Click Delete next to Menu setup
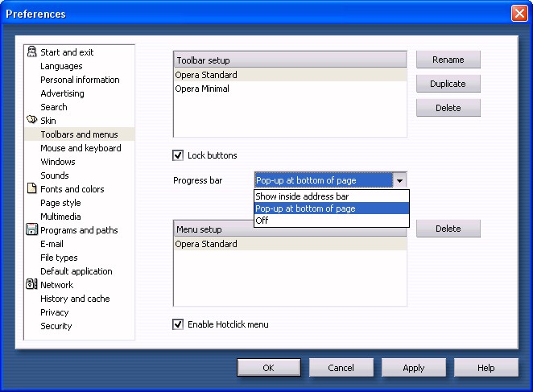 [448, 229]
